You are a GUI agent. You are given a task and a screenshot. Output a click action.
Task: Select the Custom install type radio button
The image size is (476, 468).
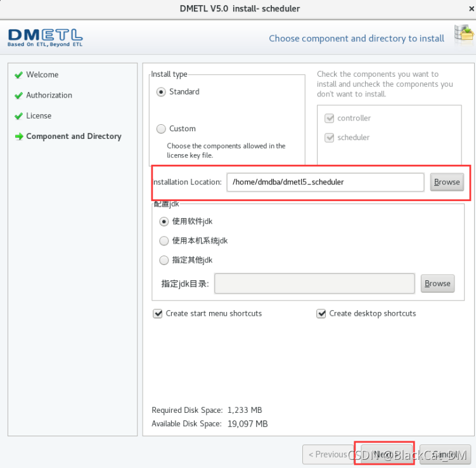coord(161,129)
